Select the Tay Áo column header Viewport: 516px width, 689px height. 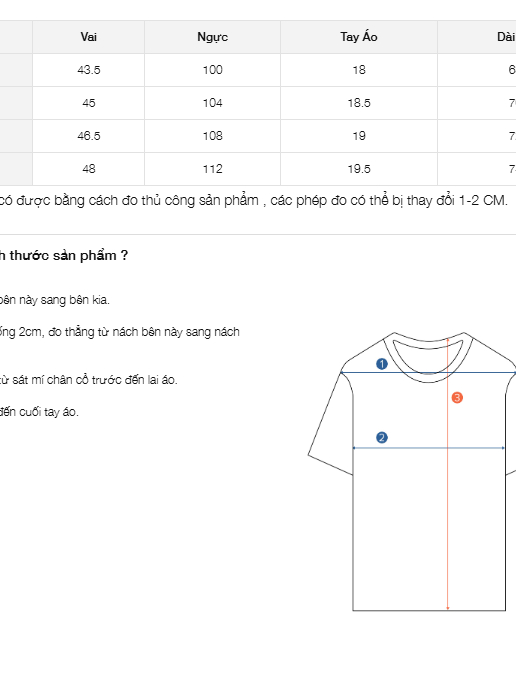359,37
